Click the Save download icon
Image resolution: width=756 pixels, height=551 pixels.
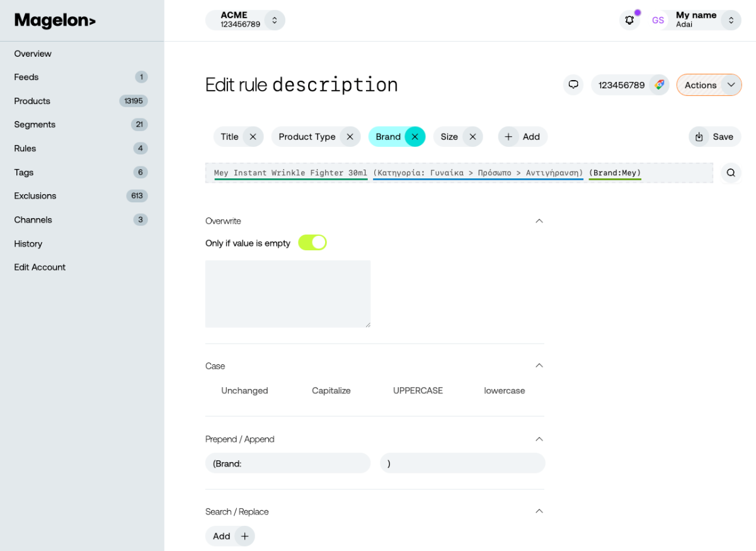click(x=699, y=137)
